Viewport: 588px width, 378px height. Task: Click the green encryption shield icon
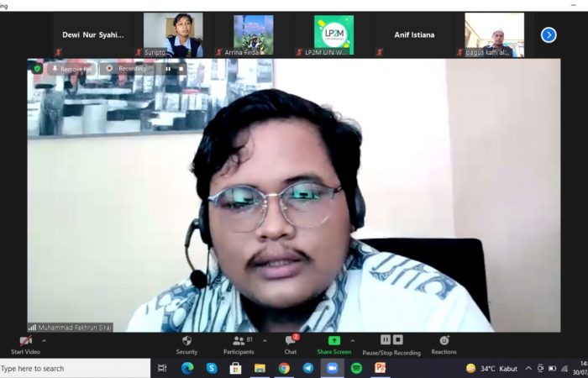point(37,68)
